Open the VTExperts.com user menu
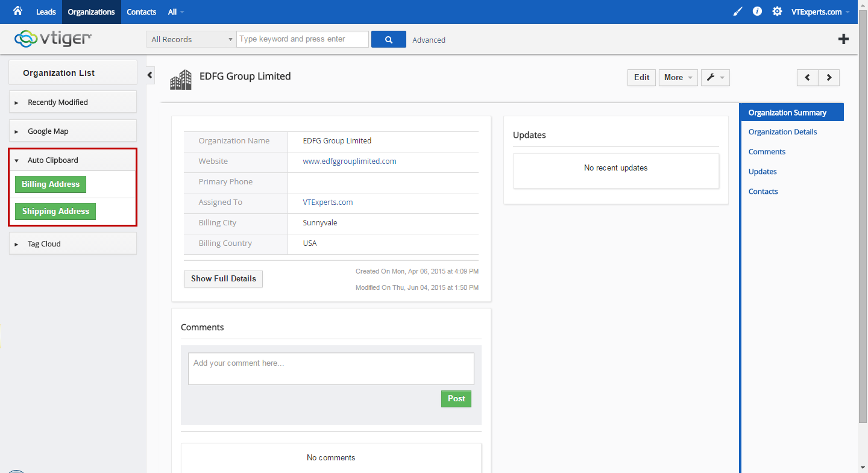Screen dimensions: 868x473 820,12
